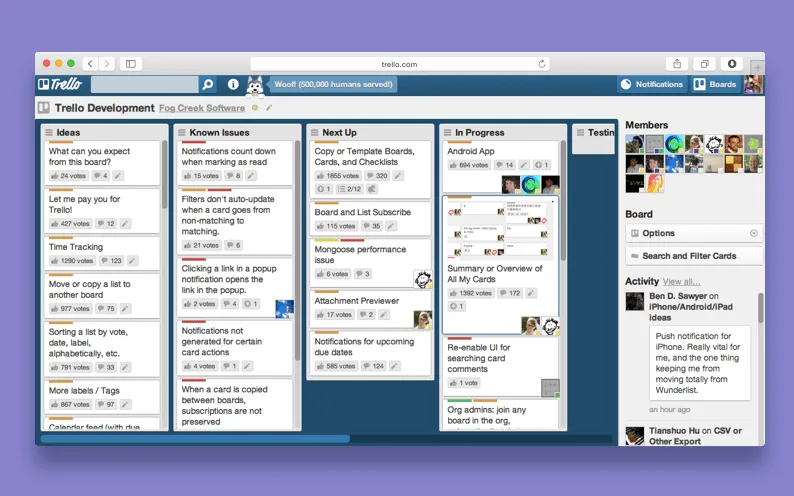Click iPhone/Android/iPad ideas activity link
The width and height of the screenshot is (794, 496).
tap(691, 312)
